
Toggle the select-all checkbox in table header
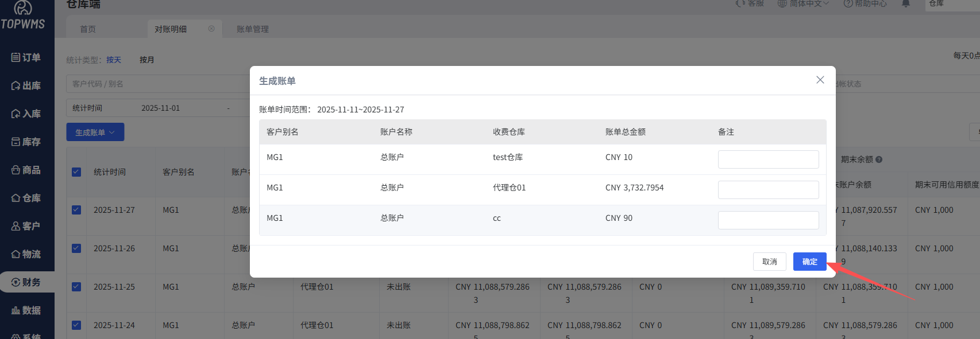click(x=76, y=172)
